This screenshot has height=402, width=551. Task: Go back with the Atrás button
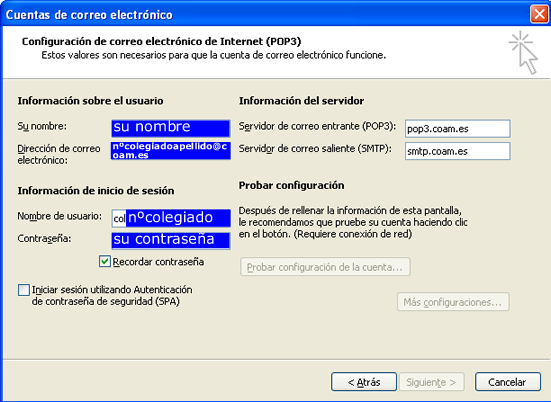364,382
